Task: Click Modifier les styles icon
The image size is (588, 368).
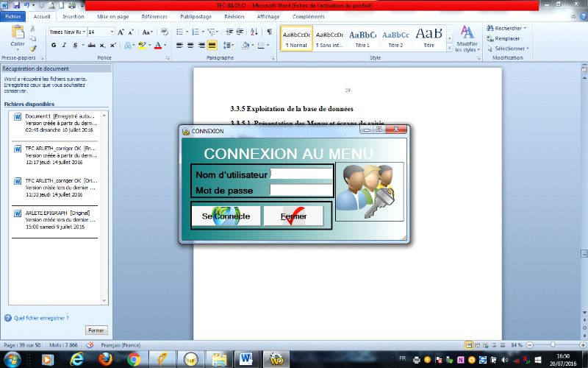Action: pos(467,33)
